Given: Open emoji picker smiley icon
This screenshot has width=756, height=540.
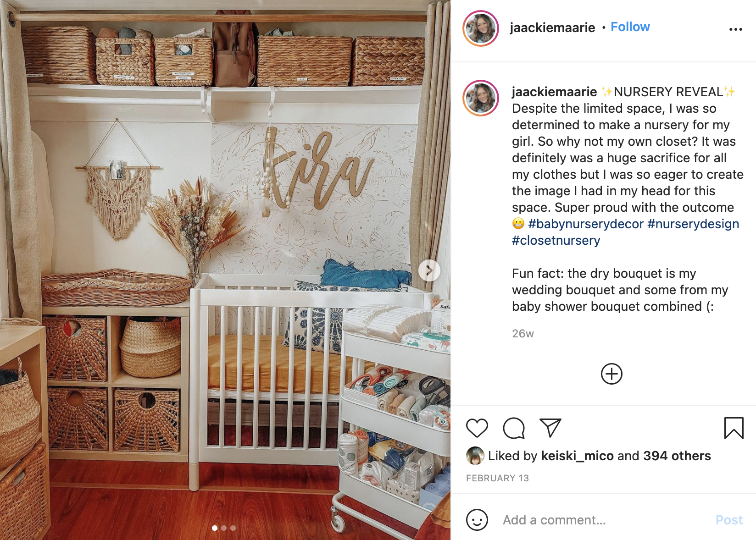Looking at the screenshot, I should pyautogui.click(x=477, y=520).
